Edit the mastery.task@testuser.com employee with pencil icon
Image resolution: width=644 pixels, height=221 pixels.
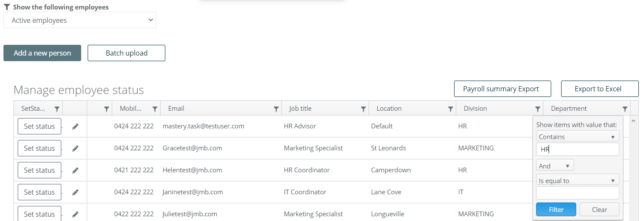pyautogui.click(x=75, y=127)
